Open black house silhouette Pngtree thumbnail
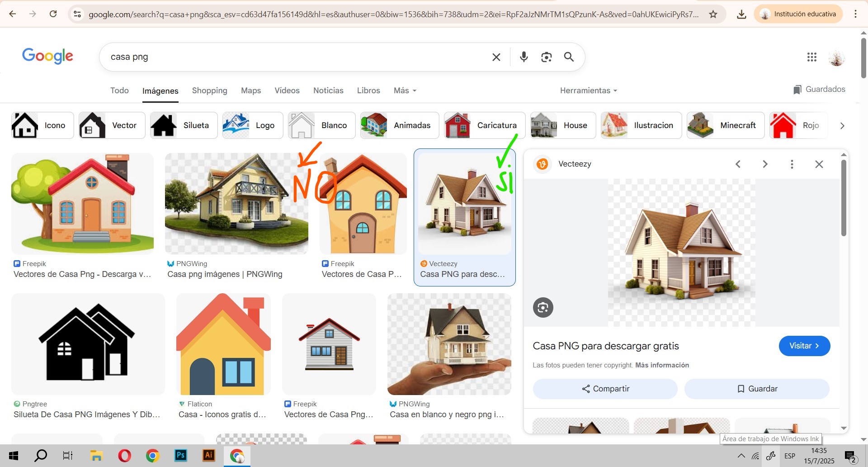This screenshot has width=868, height=467. point(88,344)
